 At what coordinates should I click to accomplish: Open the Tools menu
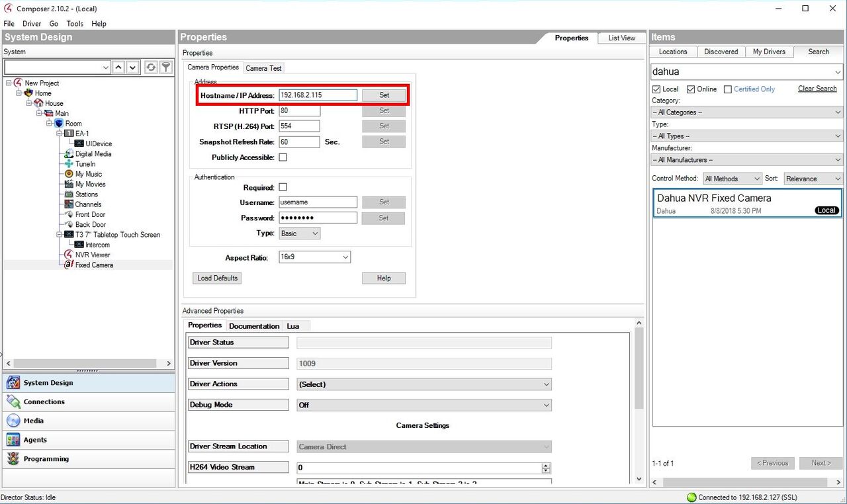75,24
